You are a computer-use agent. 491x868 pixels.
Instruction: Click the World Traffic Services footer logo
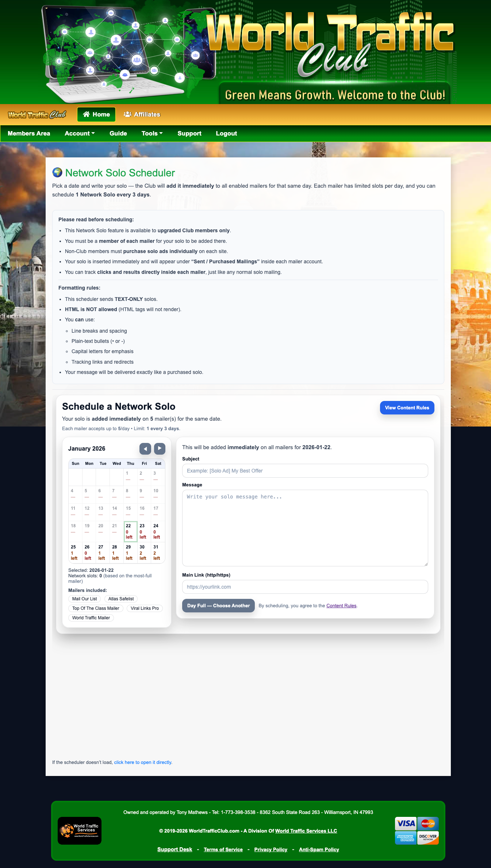[x=80, y=830]
